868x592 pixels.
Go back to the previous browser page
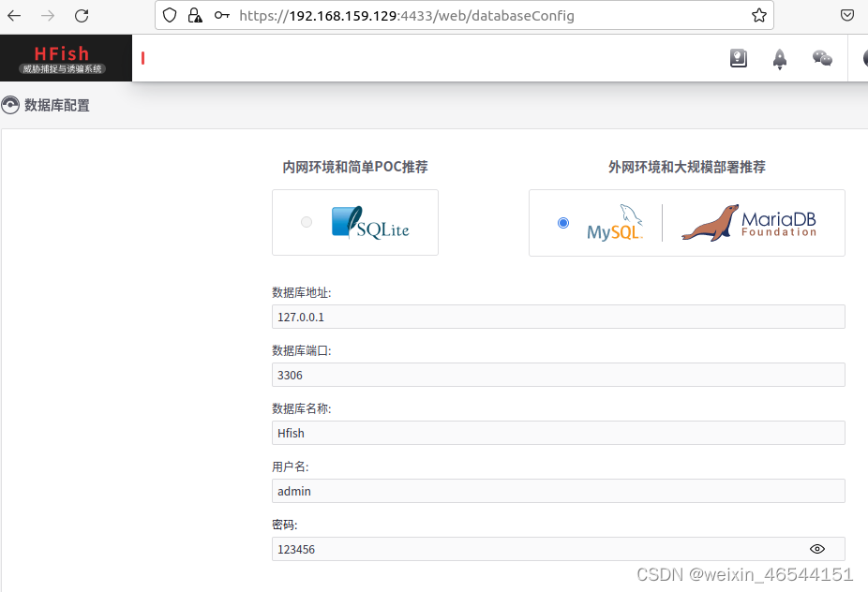pyautogui.click(x=14, y=16)
